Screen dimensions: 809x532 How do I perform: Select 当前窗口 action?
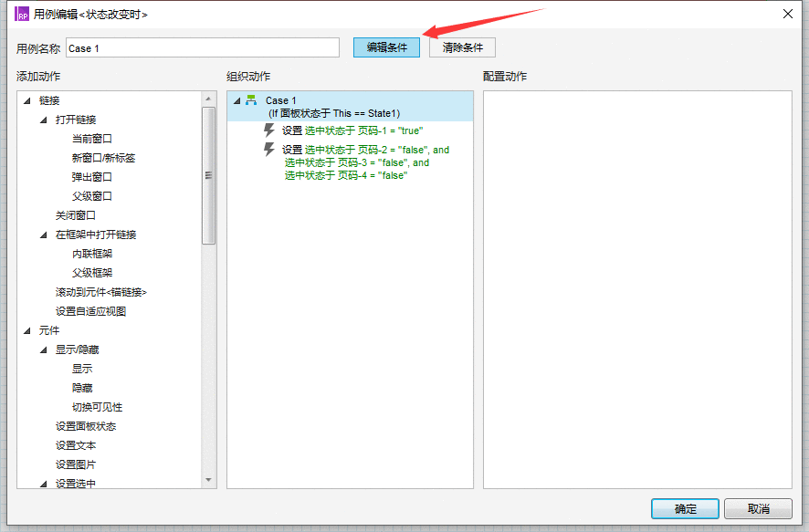[x=92, y=139]
